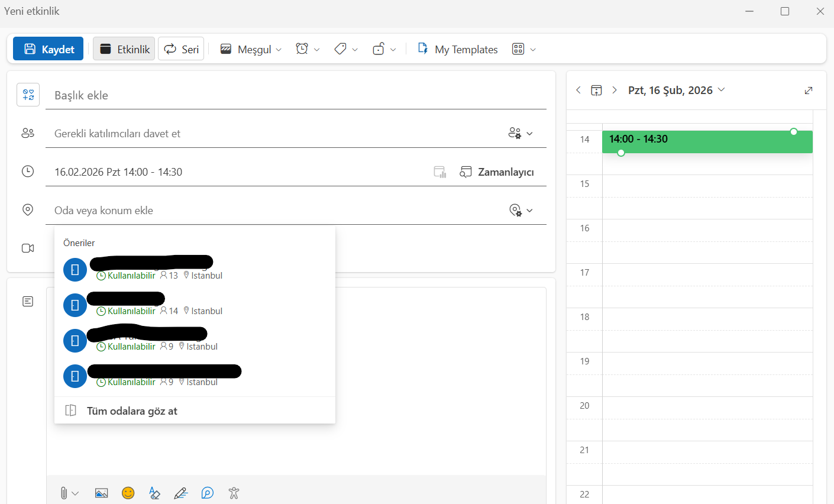This screenshot has height=504, width=834.
Task: Click the availability chart icon near Zamanlayıcı
Action: [440, 172]
